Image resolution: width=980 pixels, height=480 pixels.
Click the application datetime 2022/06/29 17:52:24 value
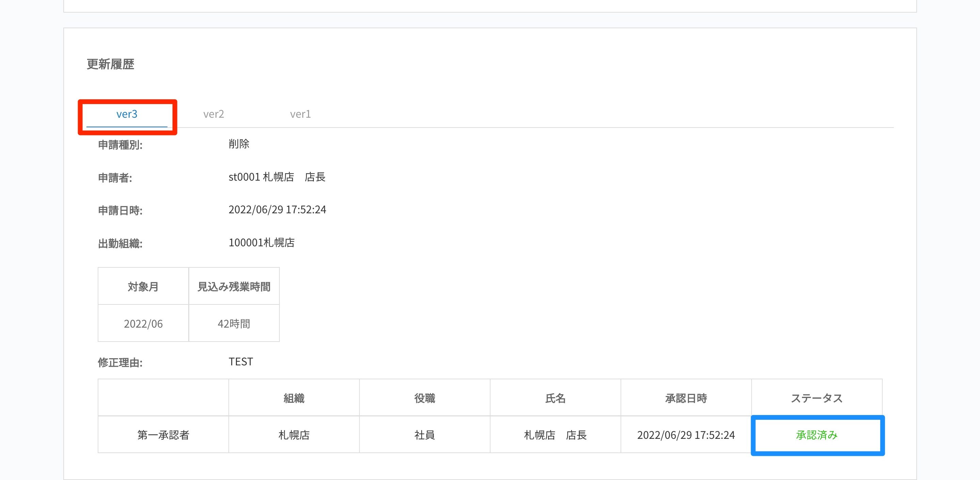tap(277, 210)
